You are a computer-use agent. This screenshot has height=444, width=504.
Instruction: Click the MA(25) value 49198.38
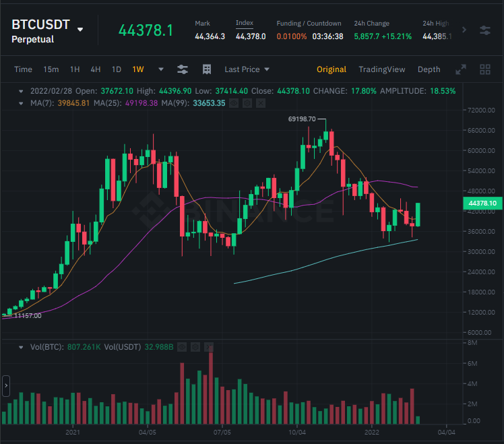[x=141, y=103]
